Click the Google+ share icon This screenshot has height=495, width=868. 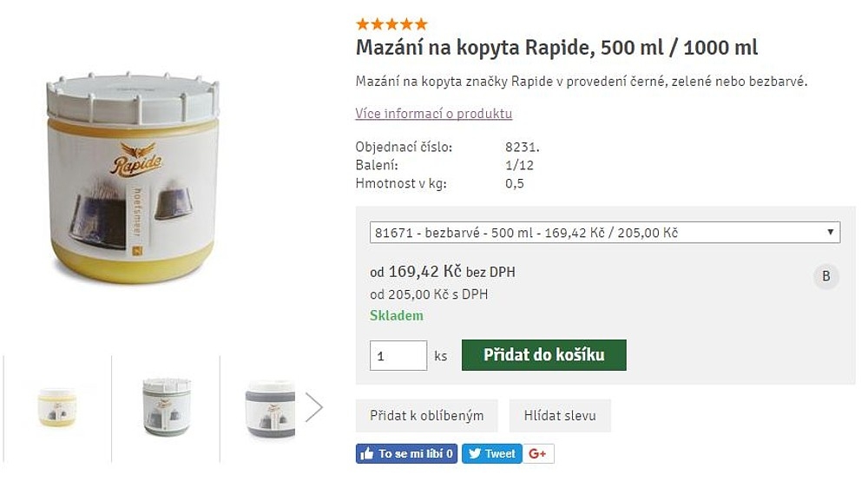pyautogui.click(x=538, y=453)
